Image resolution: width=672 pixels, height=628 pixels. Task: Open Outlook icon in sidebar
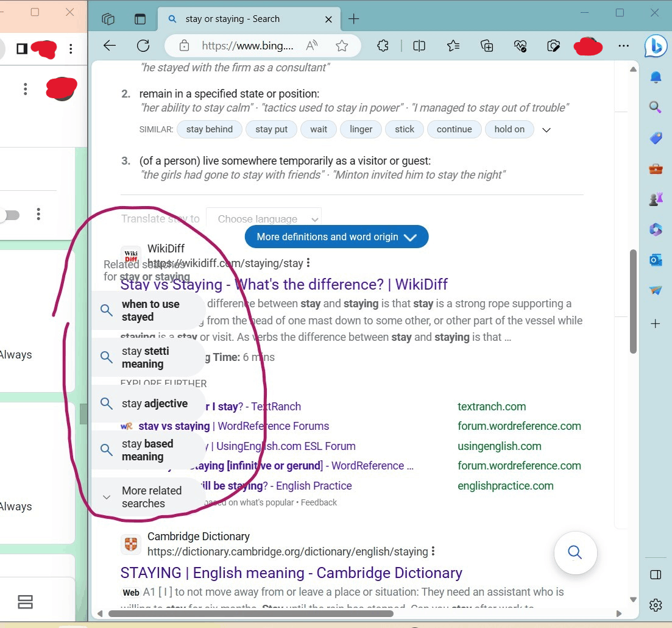656,260
